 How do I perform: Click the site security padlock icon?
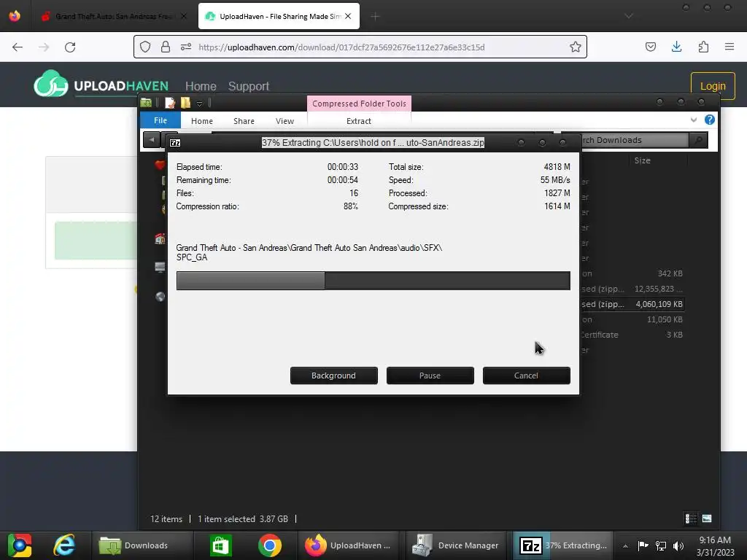click(x=166, y=47)
